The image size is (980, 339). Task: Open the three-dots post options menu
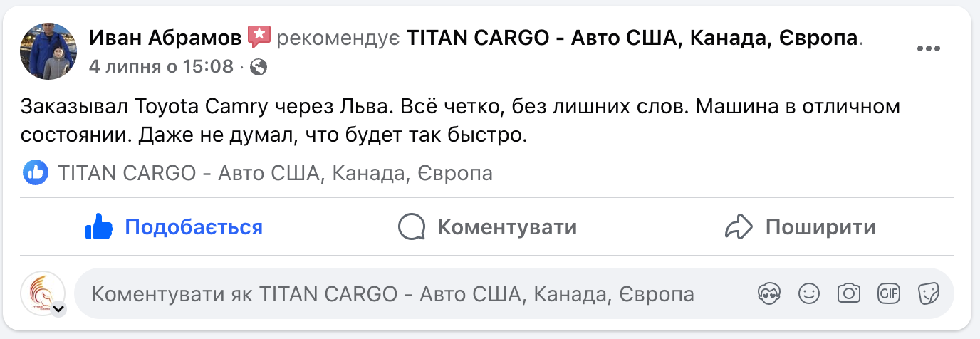coord(929,49)
